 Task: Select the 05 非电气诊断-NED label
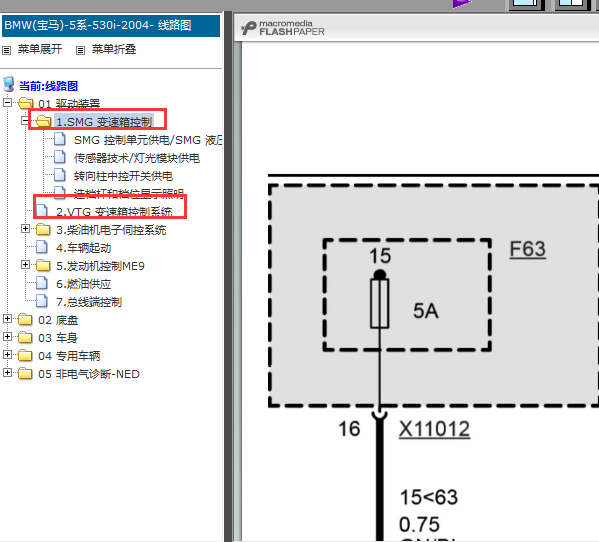[x=89, y=374]
